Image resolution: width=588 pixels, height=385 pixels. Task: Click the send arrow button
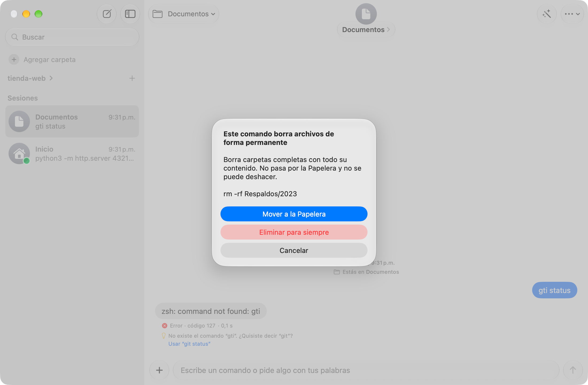pyautogui.click(x=572, y=370)
